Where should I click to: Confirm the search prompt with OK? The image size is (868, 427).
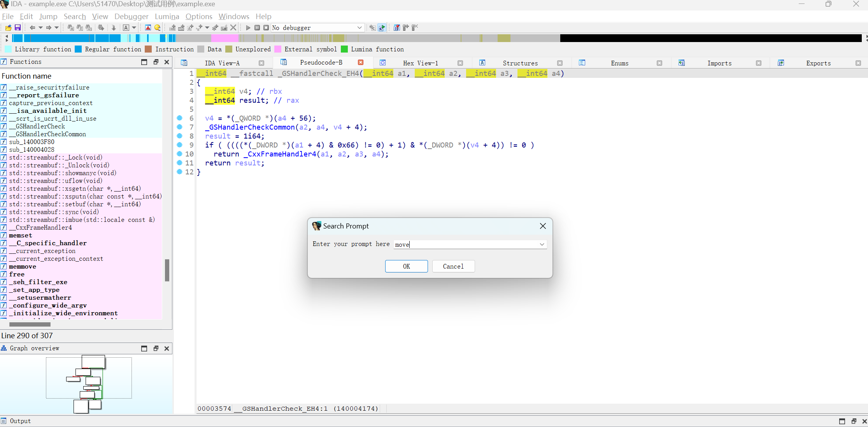407,266
